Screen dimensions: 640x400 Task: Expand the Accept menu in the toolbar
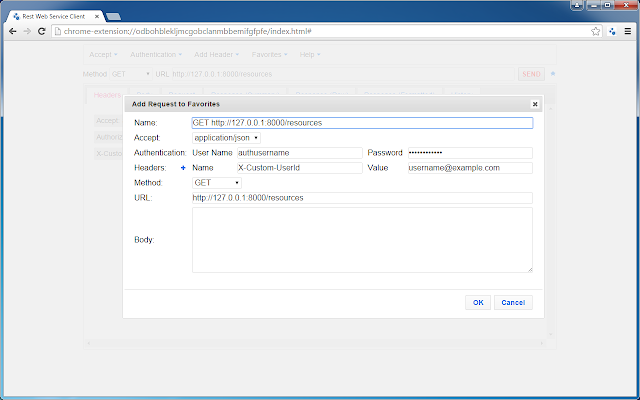tap(103, 55)
